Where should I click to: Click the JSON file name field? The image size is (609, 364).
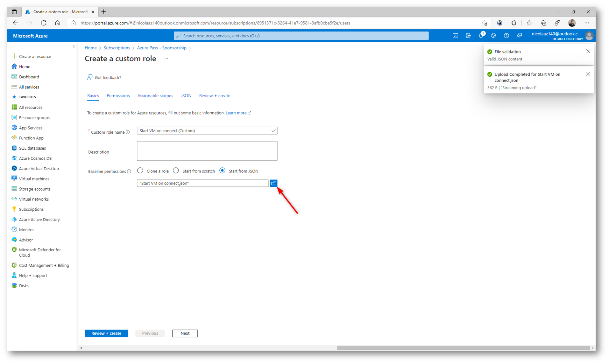(202, 183)
